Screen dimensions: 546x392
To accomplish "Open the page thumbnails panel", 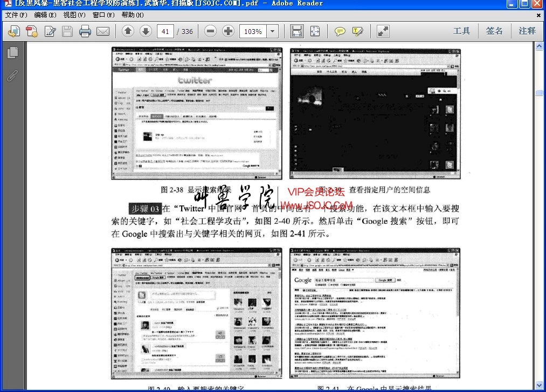I will coord(12,52).
